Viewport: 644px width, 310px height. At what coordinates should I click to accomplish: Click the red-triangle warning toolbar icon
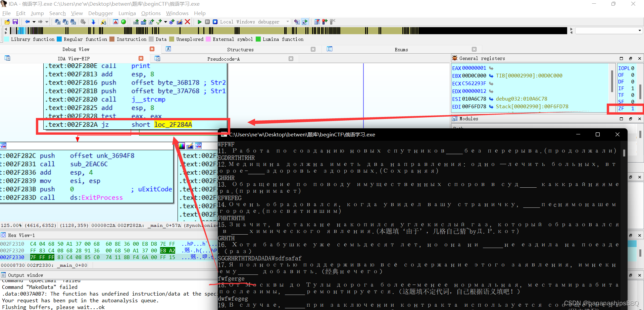115,22
